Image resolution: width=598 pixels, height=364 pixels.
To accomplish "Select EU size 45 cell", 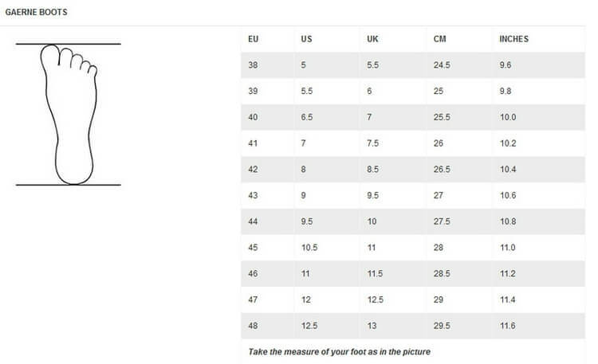I will [x=253, y=248].
